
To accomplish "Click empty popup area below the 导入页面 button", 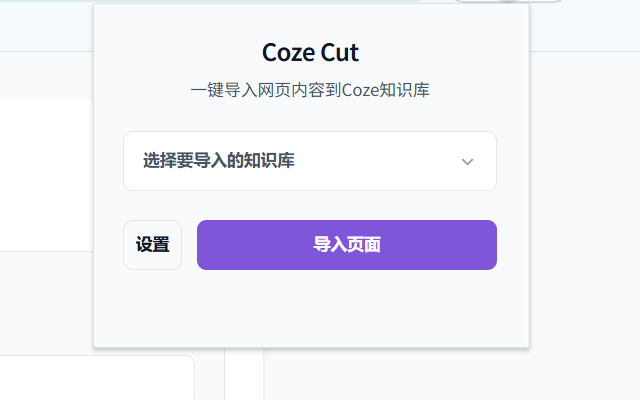I will [x=311, y=308].
